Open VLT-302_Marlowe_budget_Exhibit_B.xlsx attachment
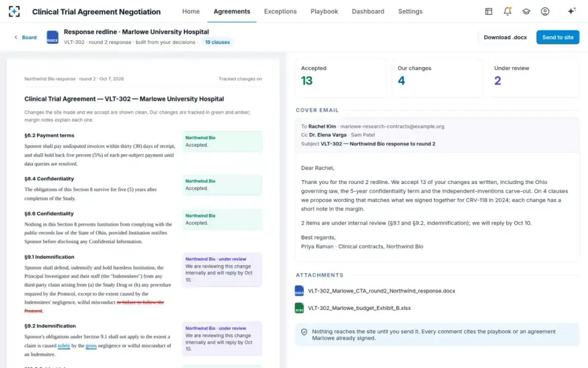Viewport: 588px width, 368px height. pos(359,308)
